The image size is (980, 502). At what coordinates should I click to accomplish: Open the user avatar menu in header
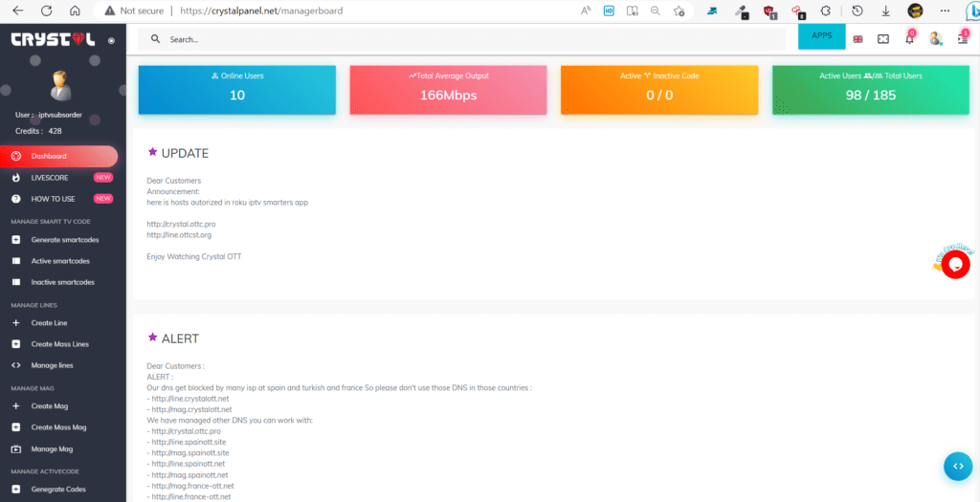coord(935,38)
